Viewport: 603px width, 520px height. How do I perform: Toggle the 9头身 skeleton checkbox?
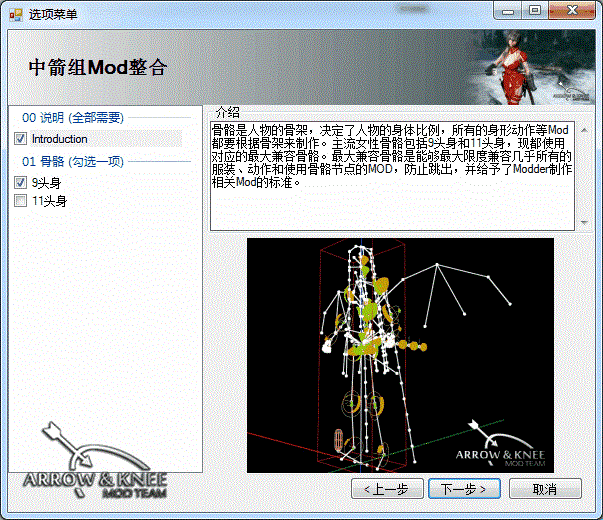[20, 182]
